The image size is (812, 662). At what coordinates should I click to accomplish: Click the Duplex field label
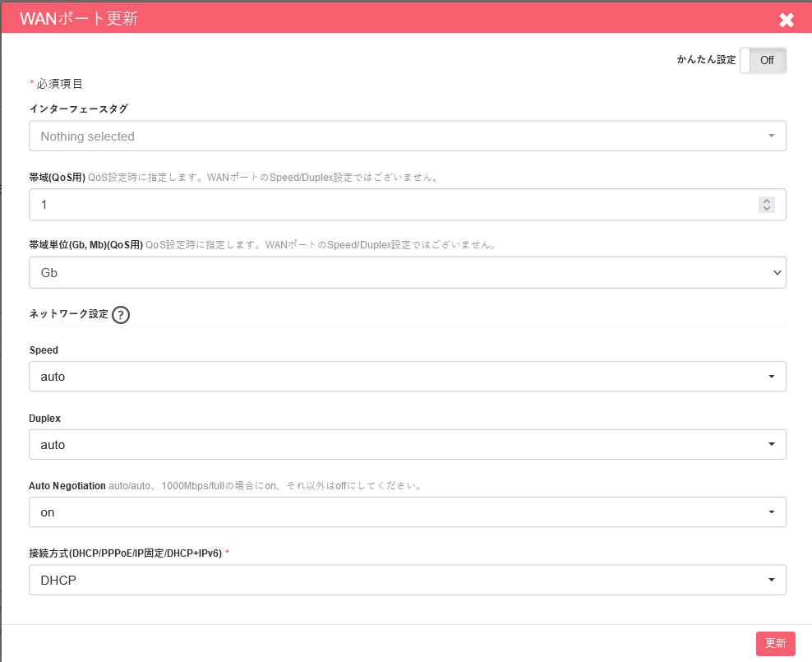pos(45,418)
